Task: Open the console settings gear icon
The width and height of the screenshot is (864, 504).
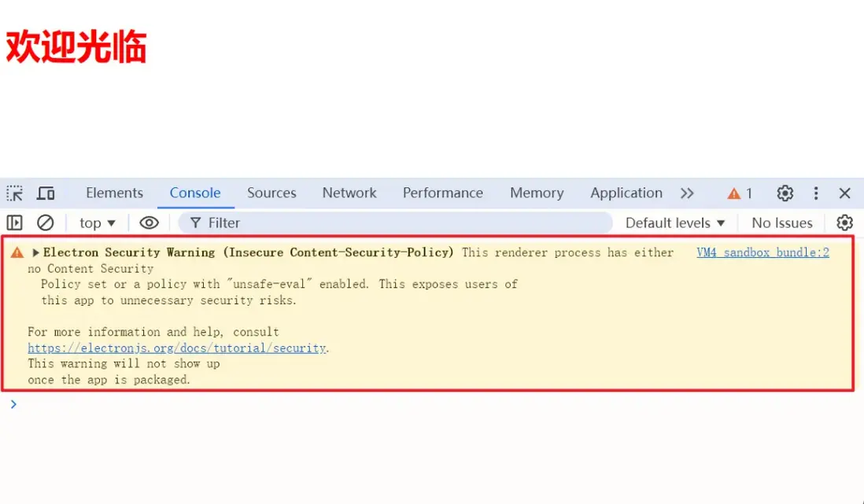Action: (844, 223)
